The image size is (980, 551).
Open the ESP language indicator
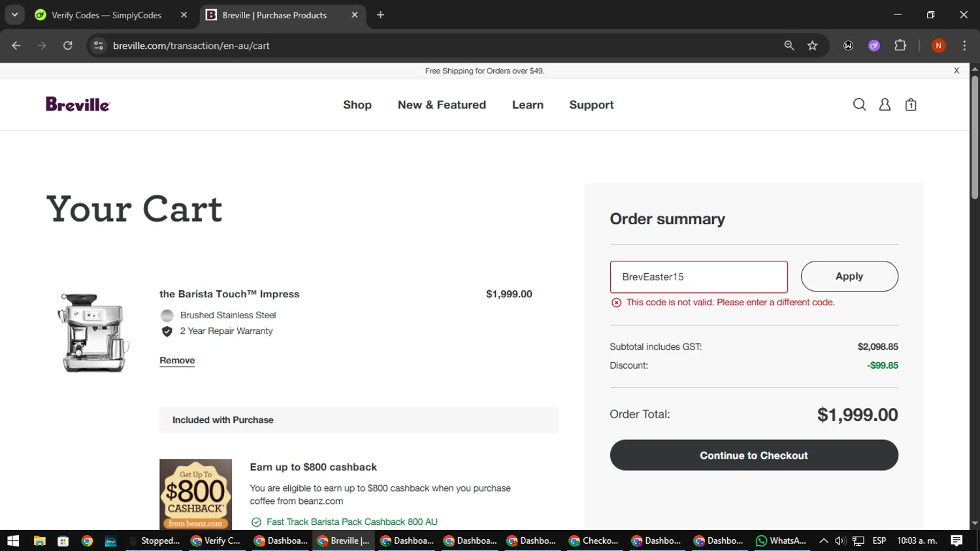879,541
